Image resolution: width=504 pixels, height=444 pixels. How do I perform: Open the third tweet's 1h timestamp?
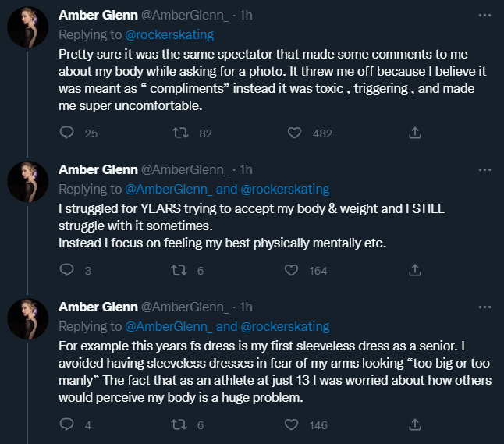[246, 307]
